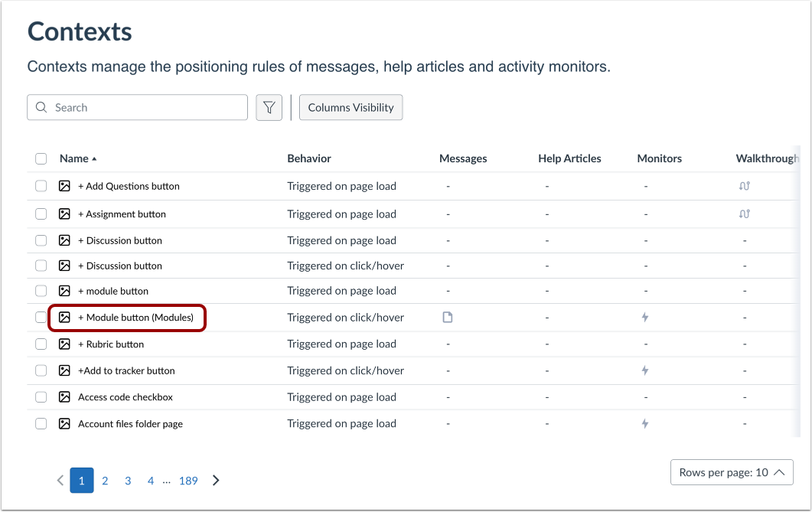Click monitor lightning icon for Add to tracker button
812x512 pixels.
[645, 370]
